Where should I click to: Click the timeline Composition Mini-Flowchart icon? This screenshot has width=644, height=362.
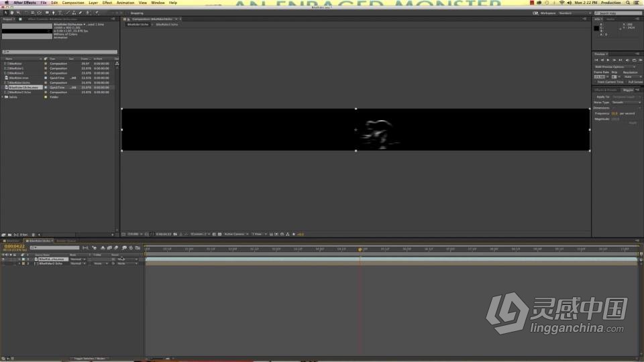click(x=85, y=247)
